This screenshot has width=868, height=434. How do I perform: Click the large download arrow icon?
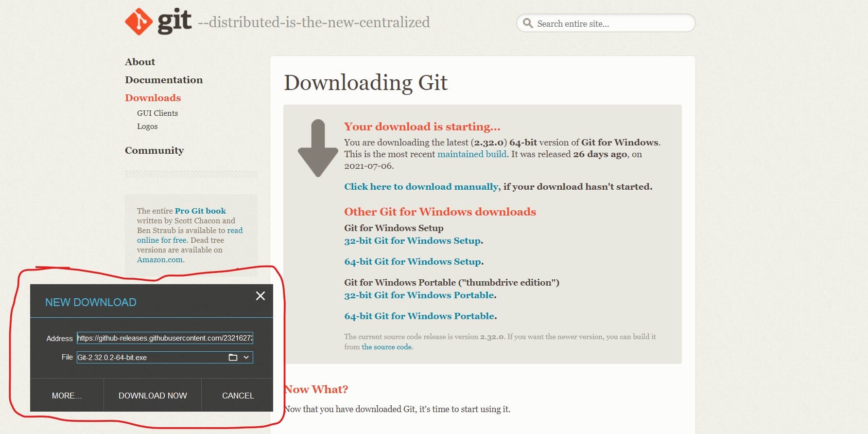tap(318, 148)
